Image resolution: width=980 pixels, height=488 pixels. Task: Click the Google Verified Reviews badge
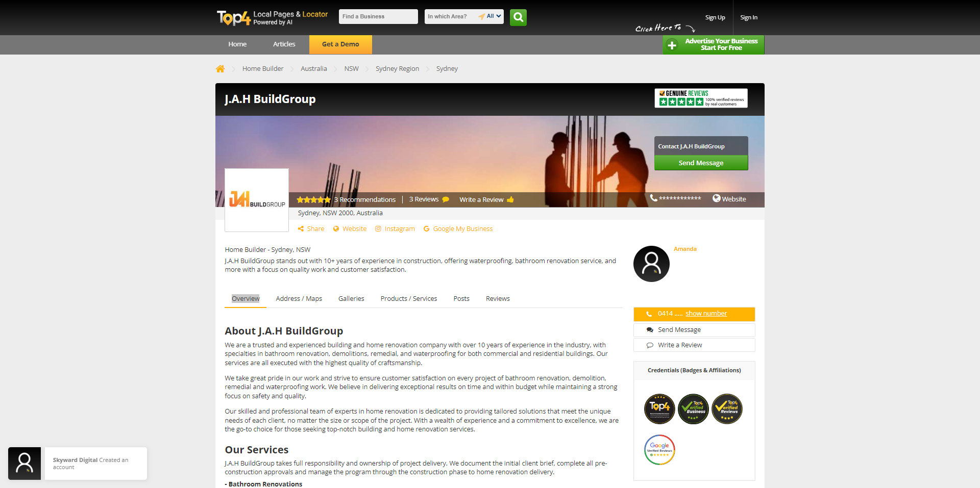pyautogui.click(x=659, y=450)
